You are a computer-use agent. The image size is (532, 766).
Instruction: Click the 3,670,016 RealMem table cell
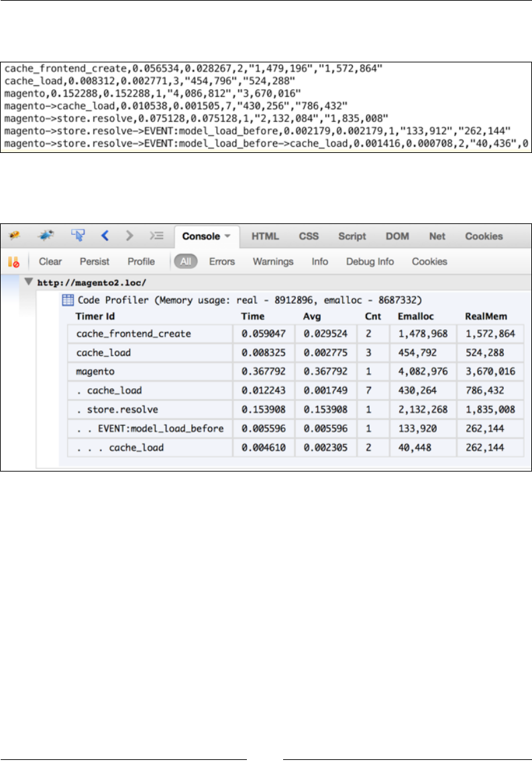tap(490, 372)
